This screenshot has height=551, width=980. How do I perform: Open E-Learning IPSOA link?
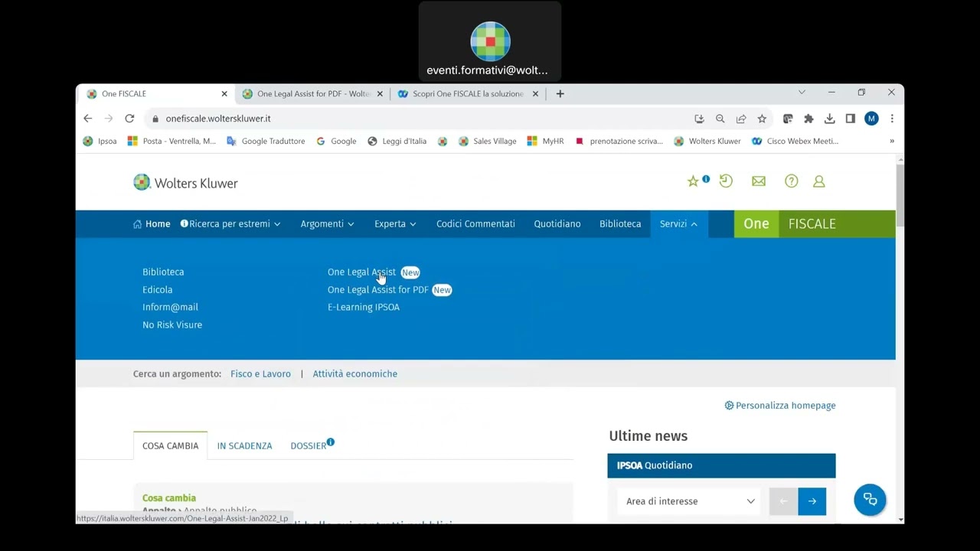coord(364,307)
